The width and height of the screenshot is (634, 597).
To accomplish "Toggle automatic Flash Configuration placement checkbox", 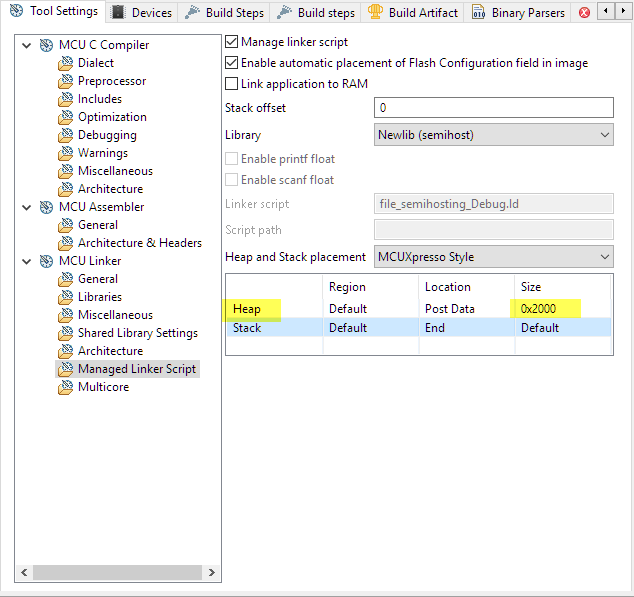I will [x=232, y=63].
